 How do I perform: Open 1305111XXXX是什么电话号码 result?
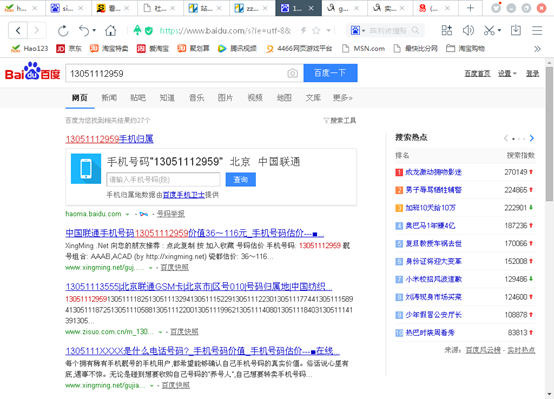(x=202, y=351)
